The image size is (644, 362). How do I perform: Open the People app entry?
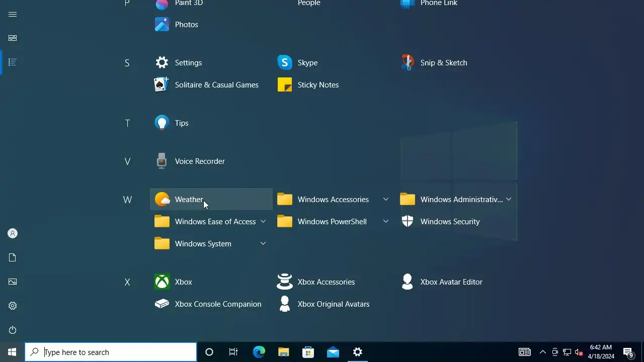[x=334, y=4]
